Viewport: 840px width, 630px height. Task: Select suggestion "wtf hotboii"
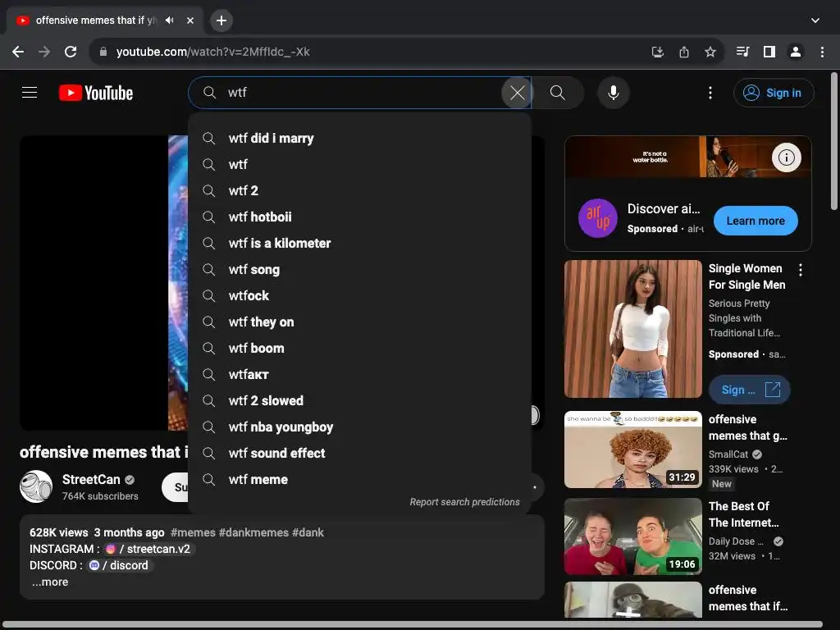point(359,217)
